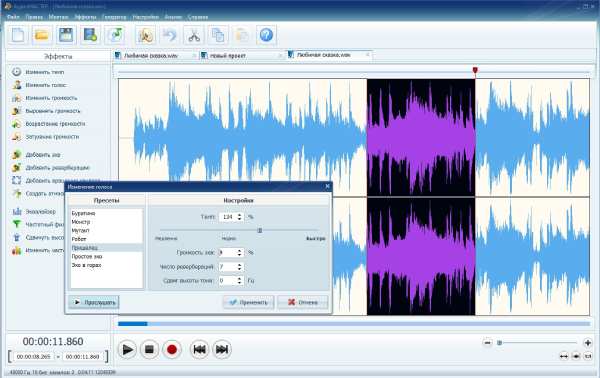Open the Правка menu

coord(34,17)
